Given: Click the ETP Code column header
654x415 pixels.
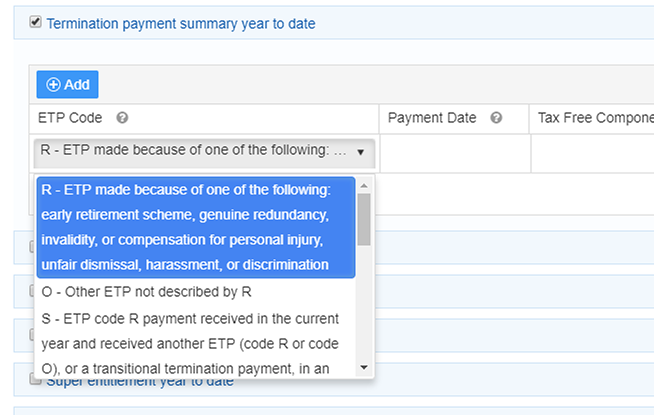Looking at the screenshot, I should [72, 118].
